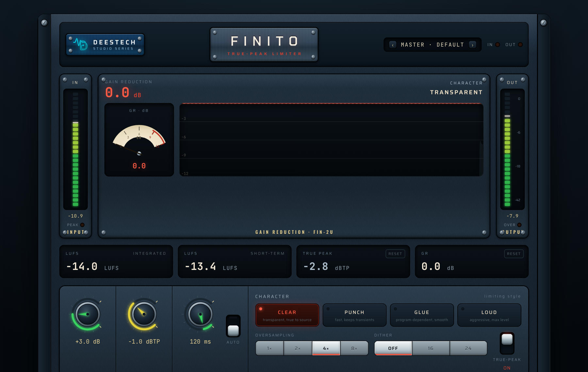The image size is (588, 372).
Task: Click the input PEAK indicator LED
Action: point(82,225)
